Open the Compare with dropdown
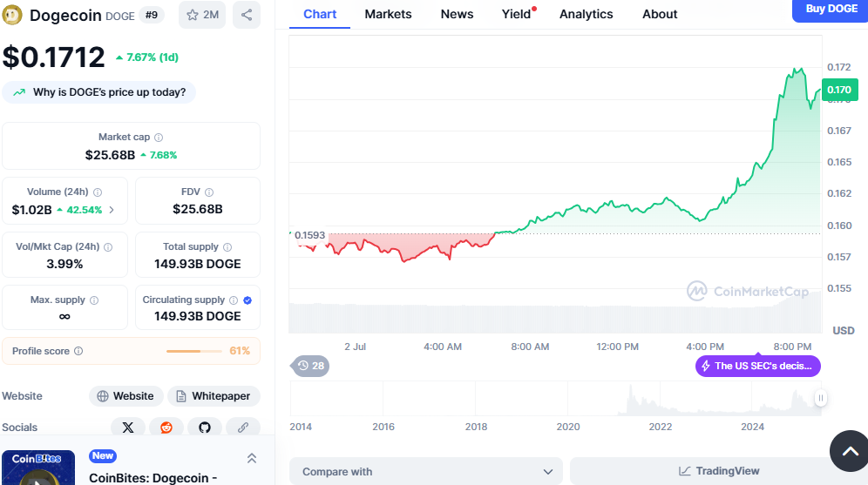The height and width of the screenshot is (485, 868). coord(426,471)
